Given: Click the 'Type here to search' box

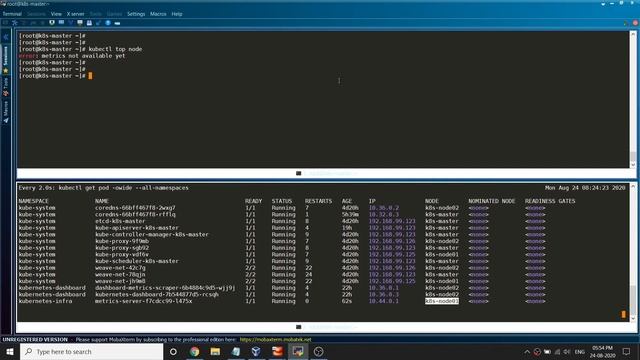Looking at the screenshot, I should pyautogui.click(x=91, y=351).
